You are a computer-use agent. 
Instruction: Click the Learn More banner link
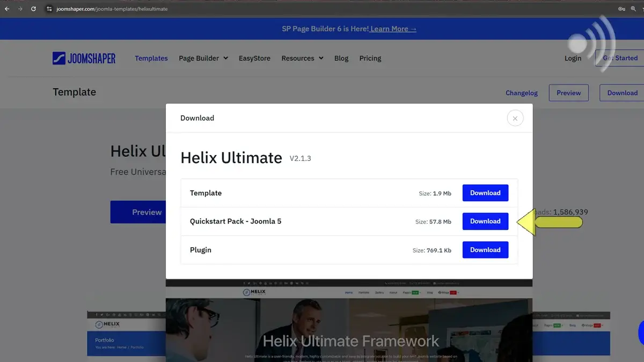[393, 28]
